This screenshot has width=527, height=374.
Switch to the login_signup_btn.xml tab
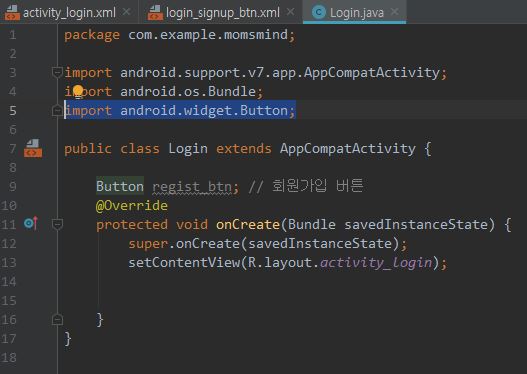(x=222, y=12)
